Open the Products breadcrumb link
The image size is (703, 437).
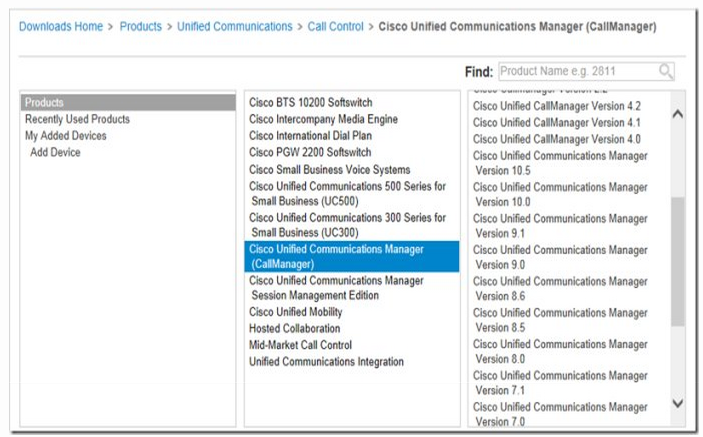(x=140, y=26)
